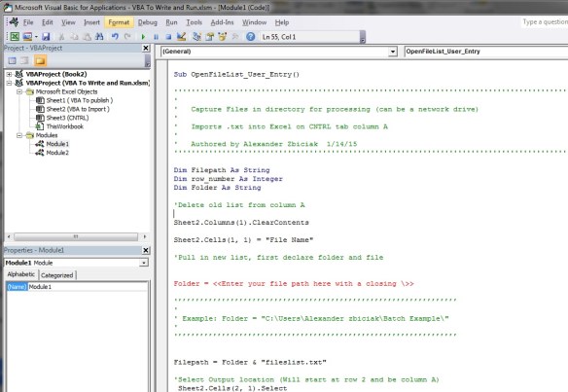Open the Project Explorer toolbar icon

click(x=197, y=37)
